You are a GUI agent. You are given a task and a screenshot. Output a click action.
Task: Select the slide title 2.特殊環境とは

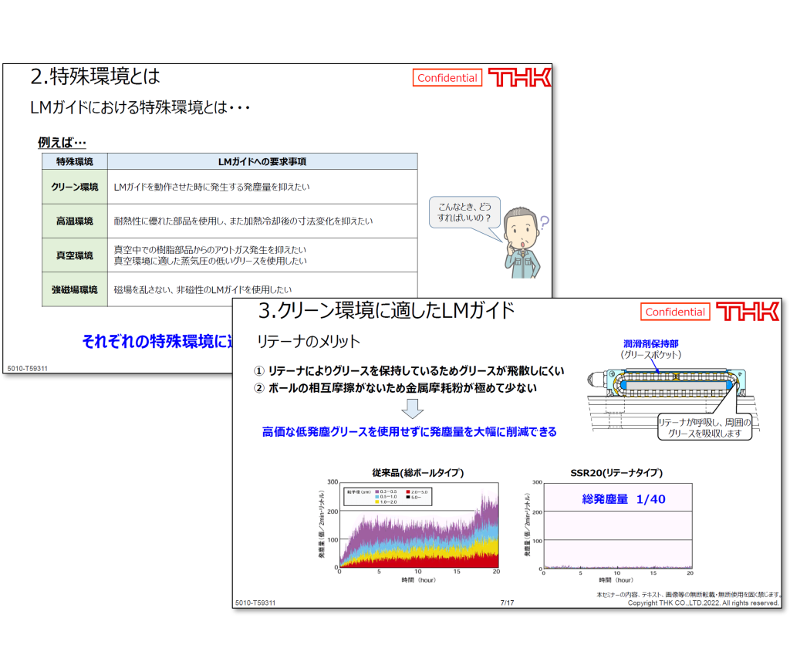(x=95, y=76)
